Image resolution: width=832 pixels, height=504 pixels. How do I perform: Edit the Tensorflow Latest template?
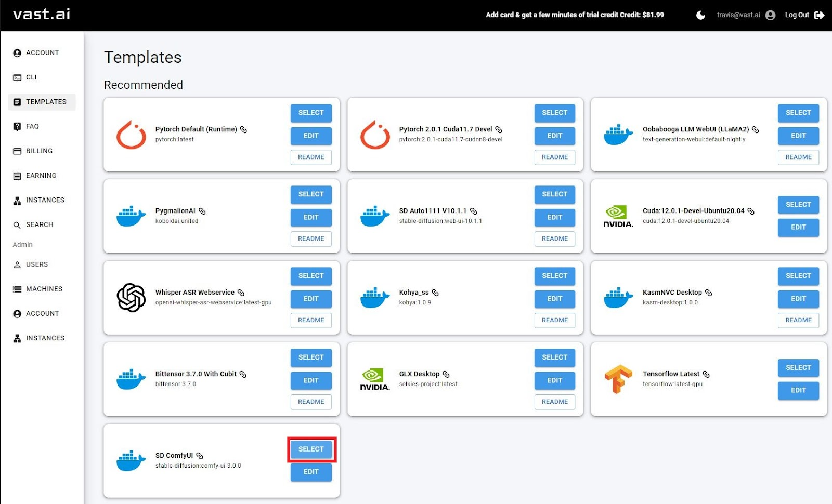pos(798,391)
